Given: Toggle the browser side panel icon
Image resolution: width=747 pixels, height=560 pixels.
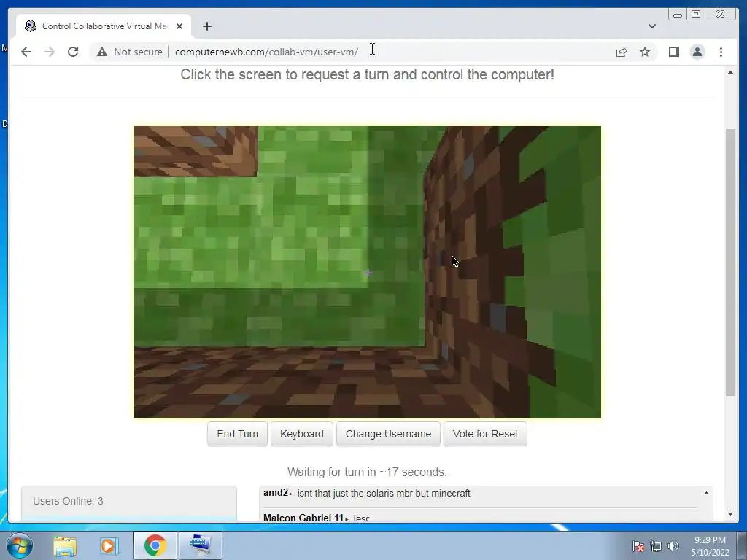Looking at the screenshot, I should point(673,52).
